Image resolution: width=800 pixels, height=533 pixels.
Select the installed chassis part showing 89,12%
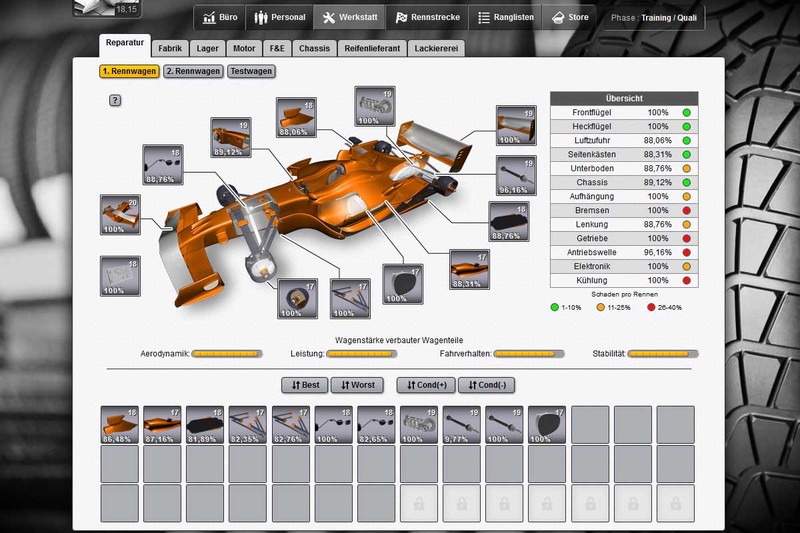click(x=231, y=137)
